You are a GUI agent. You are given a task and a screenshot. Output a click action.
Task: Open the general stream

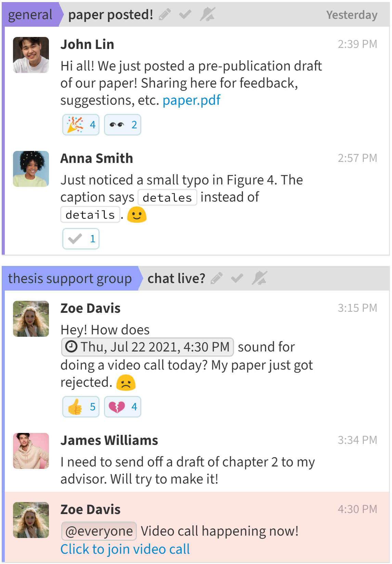[x=30, y=15]
